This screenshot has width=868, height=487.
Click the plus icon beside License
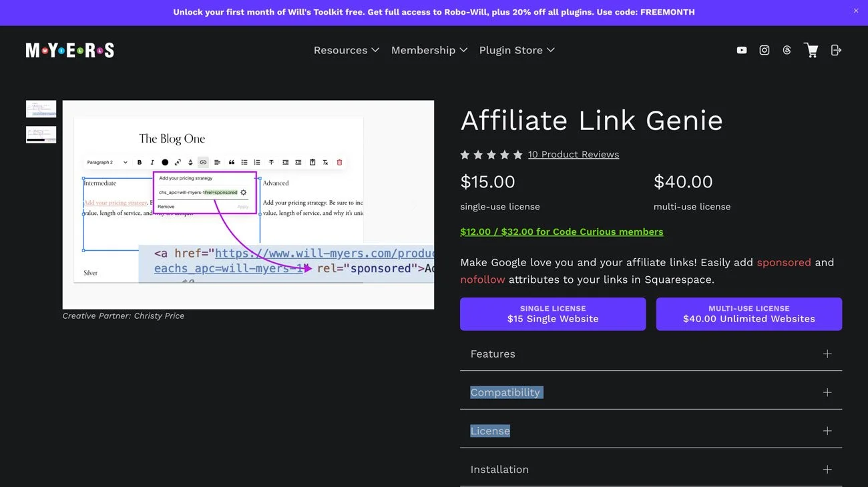(x=827, y=431)
